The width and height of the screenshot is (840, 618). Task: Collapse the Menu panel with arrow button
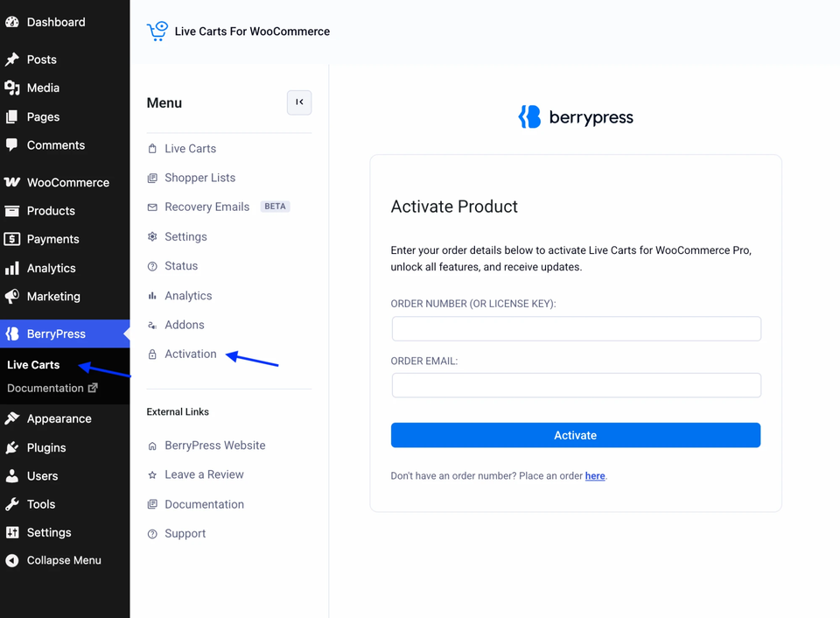tap(299, 102)
